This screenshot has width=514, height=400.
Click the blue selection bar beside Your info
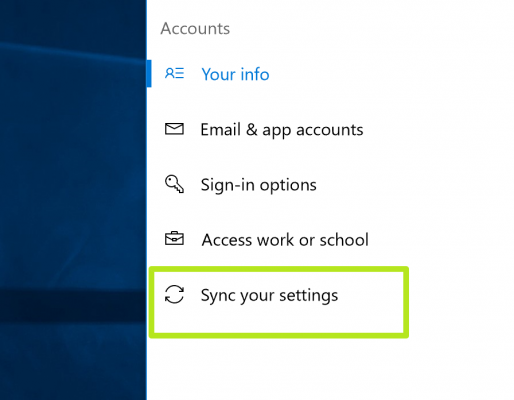point(149,74)
